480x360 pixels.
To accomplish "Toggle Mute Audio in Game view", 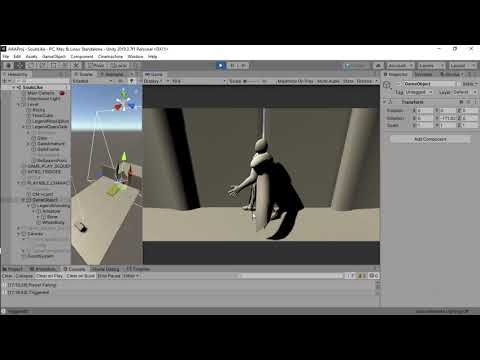I will click(328, 81).
